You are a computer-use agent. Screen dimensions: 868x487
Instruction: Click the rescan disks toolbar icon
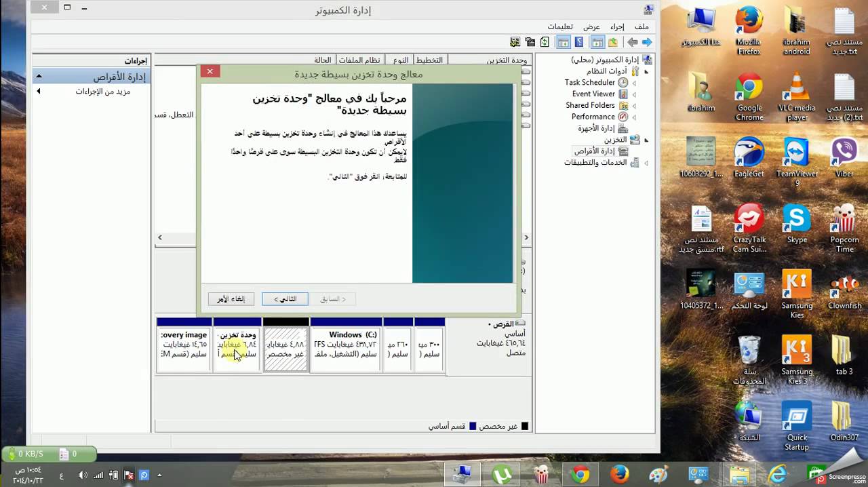pos(530,42)
